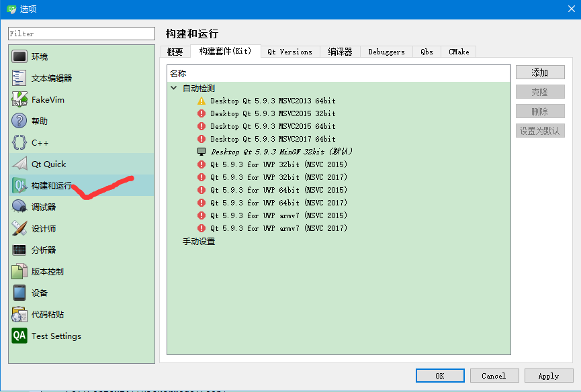
Task: Click error icon of Desktop MSVC2015 32bit kit
Action: click(x=202, y=113)
